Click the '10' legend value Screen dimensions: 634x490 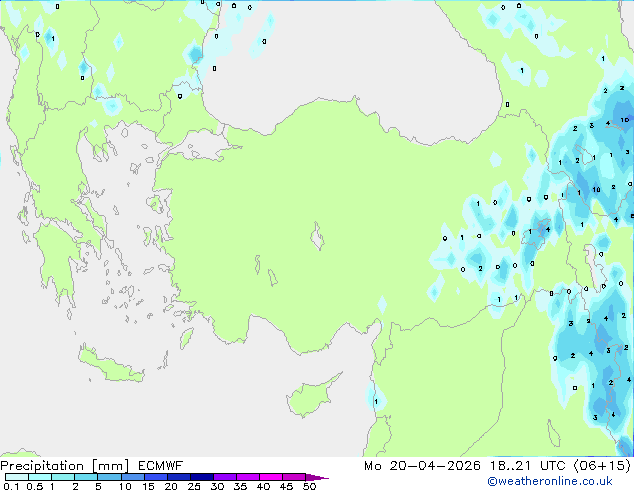click(125, 486)
